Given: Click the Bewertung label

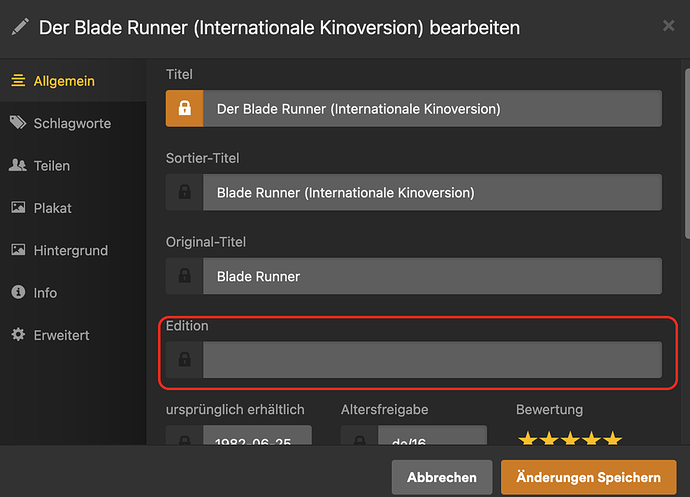Looking at the screenshot, I should [549, 409].
